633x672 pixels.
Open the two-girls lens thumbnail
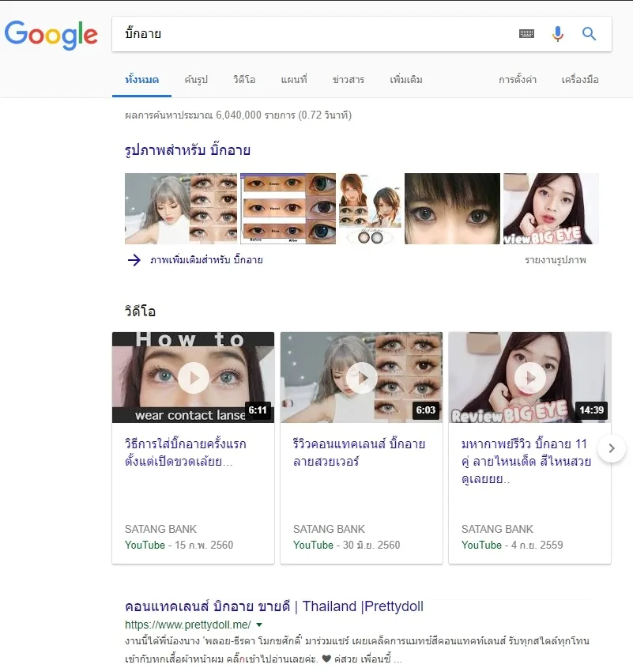pos(371,209)
